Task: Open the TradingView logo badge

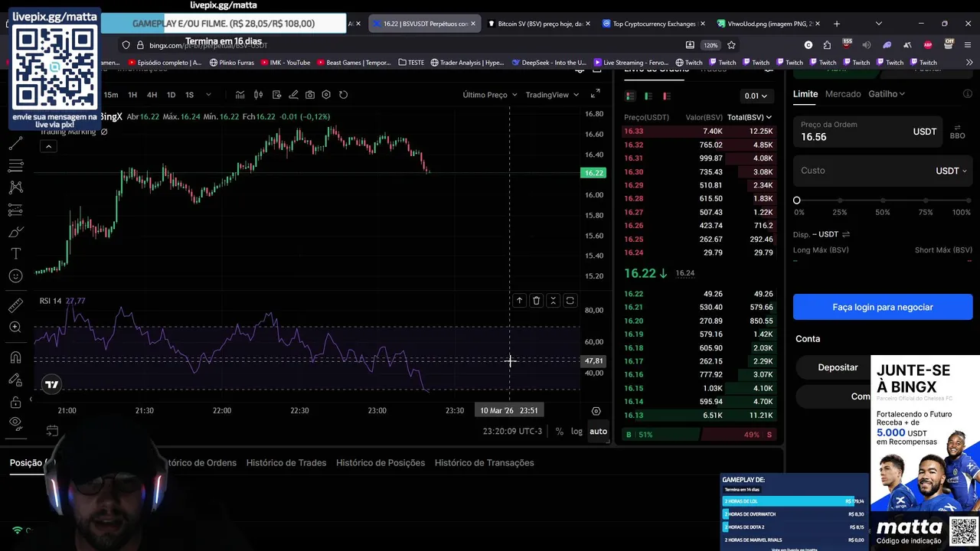Action: point(51,385)
